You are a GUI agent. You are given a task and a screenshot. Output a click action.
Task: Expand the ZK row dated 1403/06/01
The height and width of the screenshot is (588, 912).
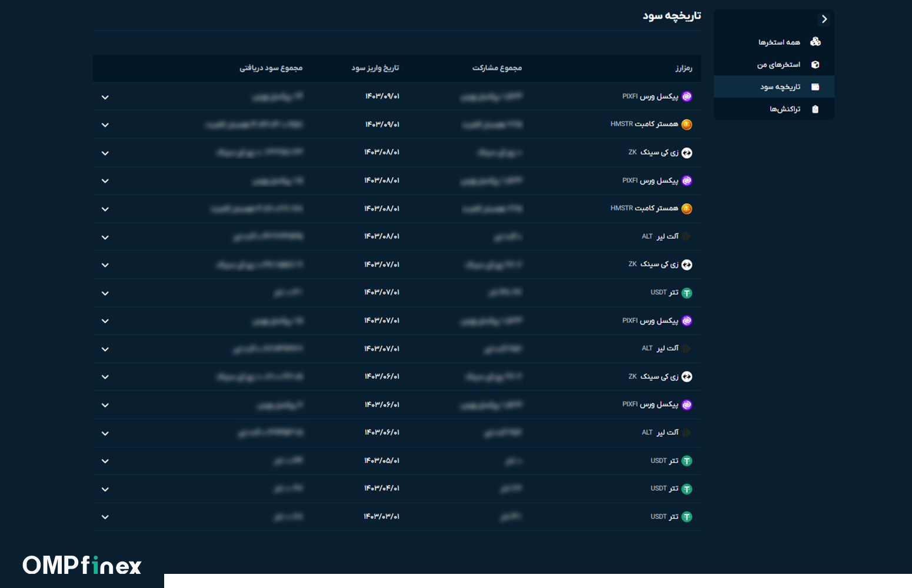coord(105,377)
